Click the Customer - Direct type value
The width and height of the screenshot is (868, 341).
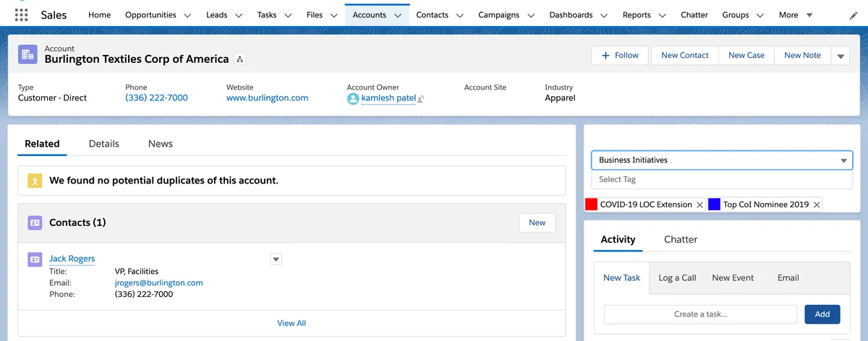tap(52, 98)
